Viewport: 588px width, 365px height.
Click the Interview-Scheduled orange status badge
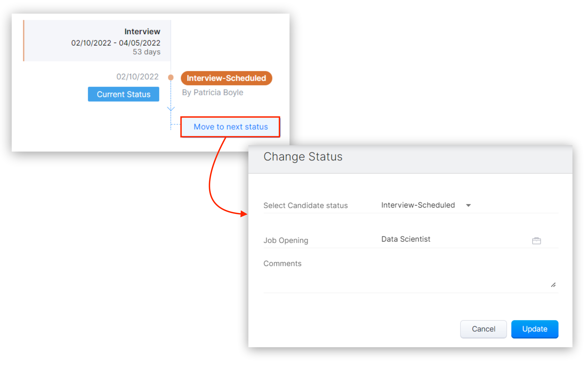tap(226, 78)
